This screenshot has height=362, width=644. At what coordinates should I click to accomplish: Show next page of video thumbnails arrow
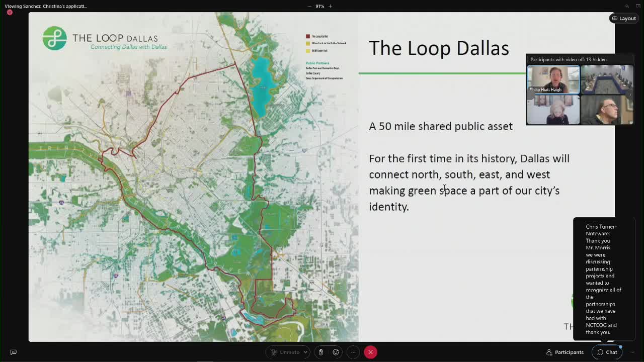(630, 95)
